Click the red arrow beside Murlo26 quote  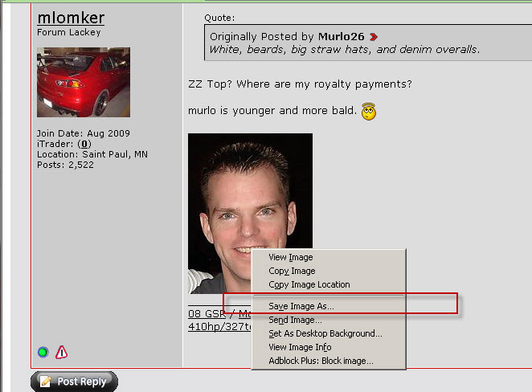click(374, 37)
